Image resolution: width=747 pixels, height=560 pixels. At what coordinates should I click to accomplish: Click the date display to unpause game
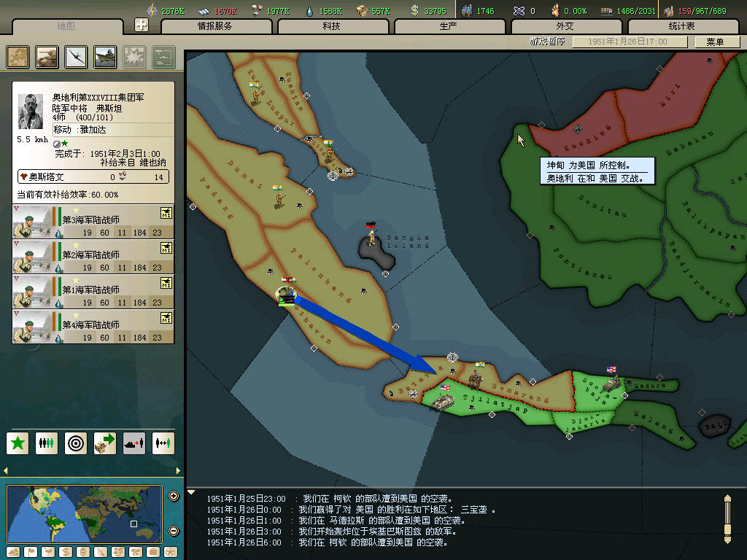(x=628, y=42)
